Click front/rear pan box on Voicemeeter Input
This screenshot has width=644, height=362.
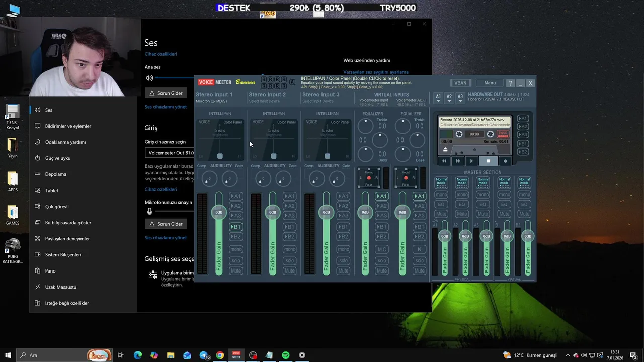[x=369, y=178]
